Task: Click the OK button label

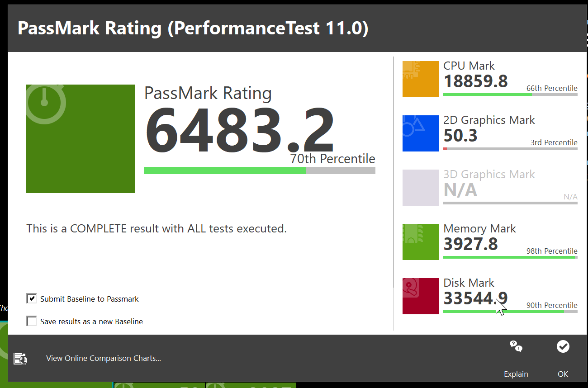Action: coord(563,374)
